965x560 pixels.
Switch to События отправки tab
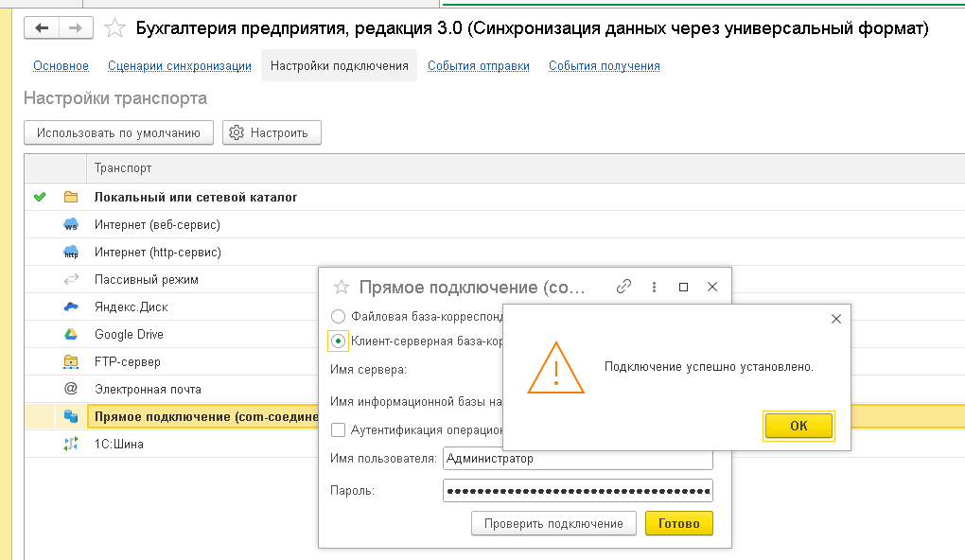coord(478,66)
